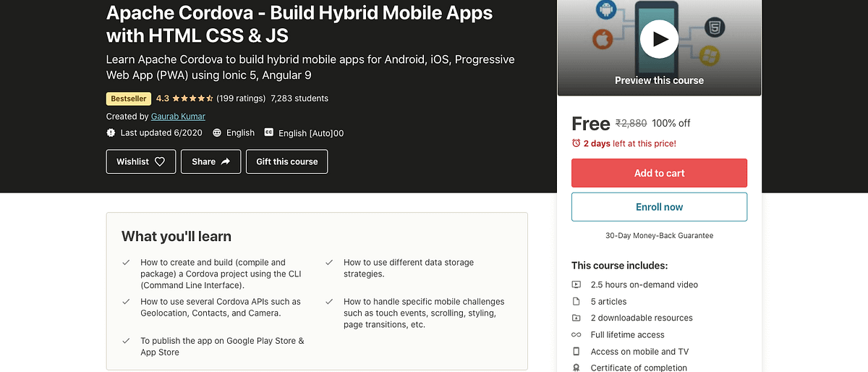Click the '7,283 students' text
The height and width of the screenshot is (372, 868).
click(299, 98)
